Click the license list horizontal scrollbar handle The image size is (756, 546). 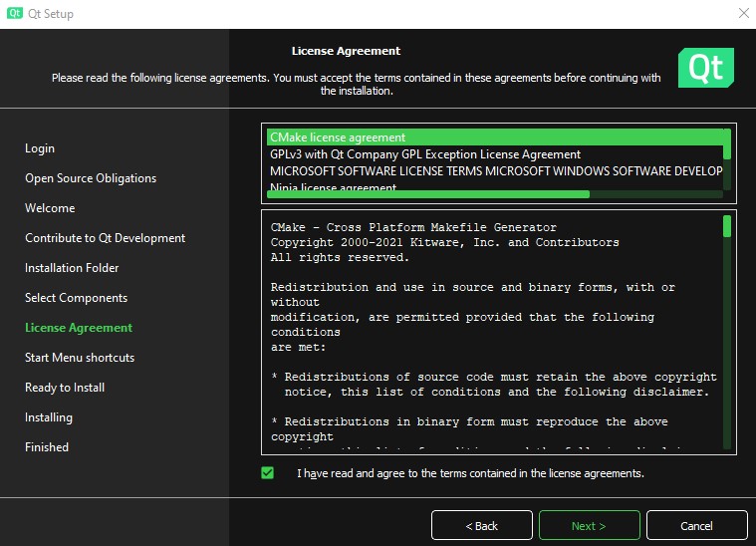pyautogui.click(x=428, y=194)
